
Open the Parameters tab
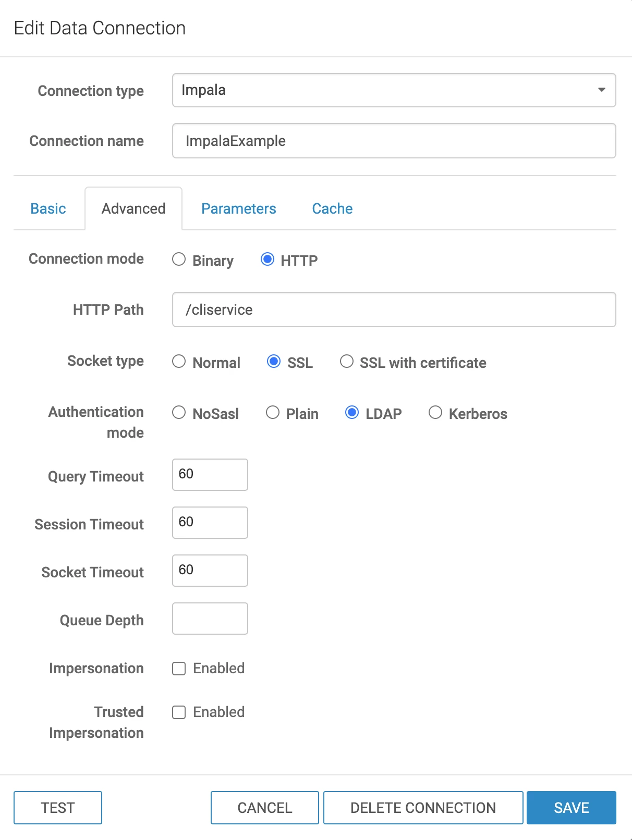(x=239, y=208)
